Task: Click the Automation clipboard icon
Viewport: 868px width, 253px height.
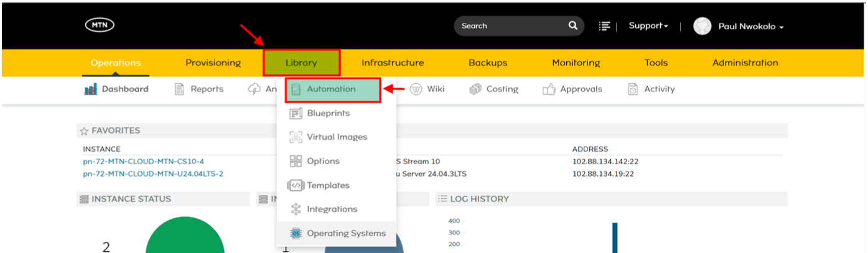Action: coord(296,89)
